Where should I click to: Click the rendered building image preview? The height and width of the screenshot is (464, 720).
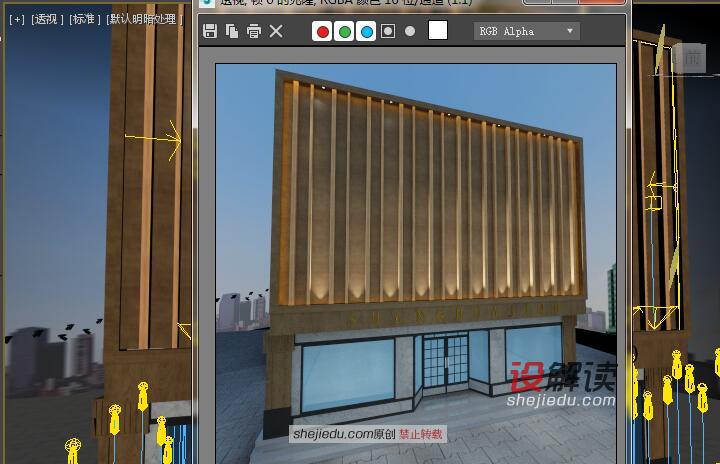pyautogui.click(x=416, y=264)
